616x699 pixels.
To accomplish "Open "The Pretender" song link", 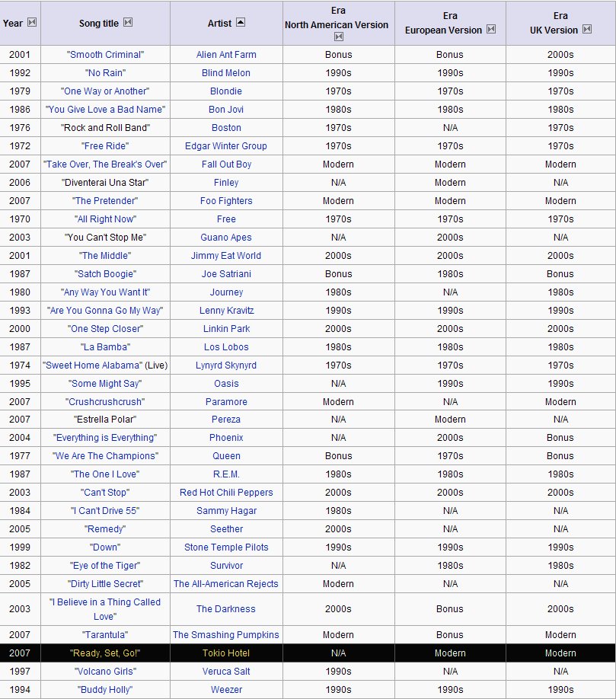I will point(105,200).
